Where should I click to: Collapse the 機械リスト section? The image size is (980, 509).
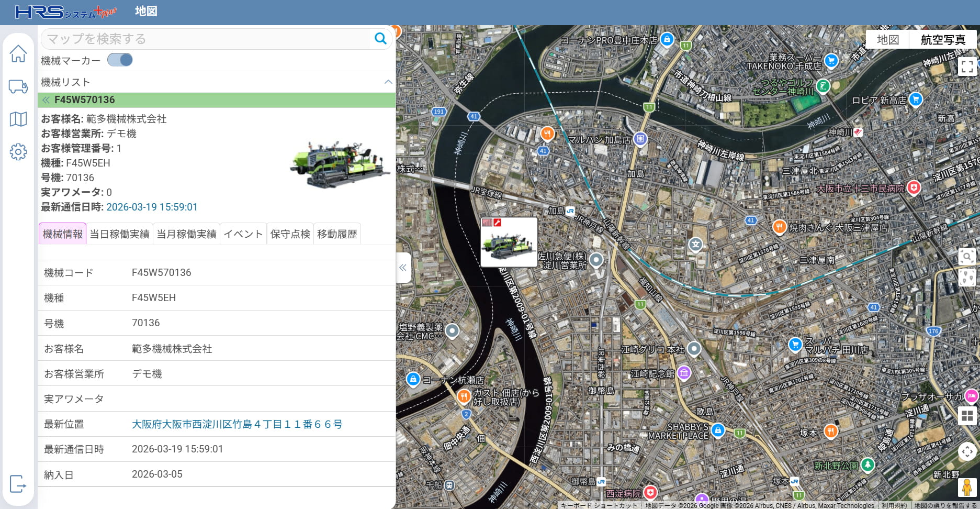pos(388,82)
